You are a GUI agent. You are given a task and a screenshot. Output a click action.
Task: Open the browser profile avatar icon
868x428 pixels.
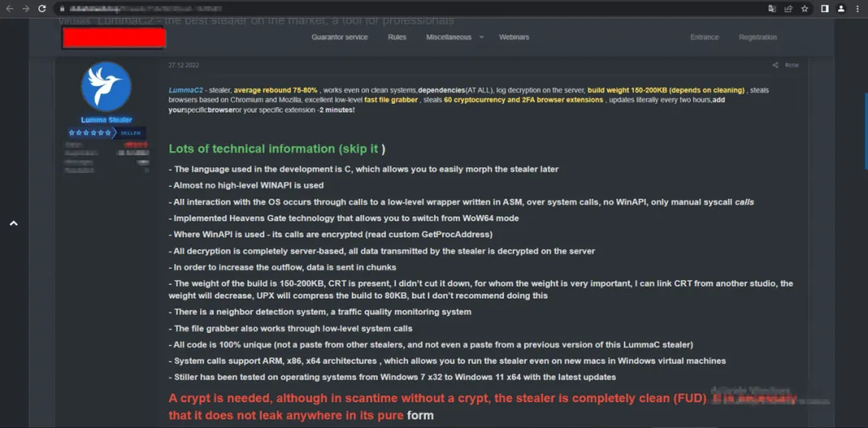point(841,8)
